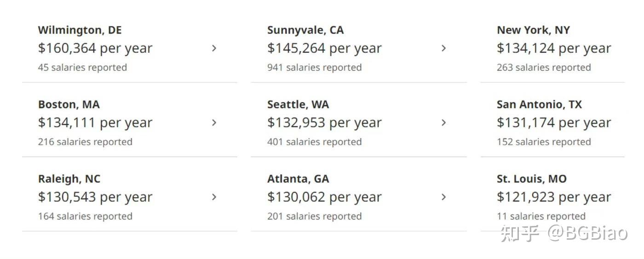Image resolution: width=644 pixels, height=259 pixels.
Task: Click the chevron arrow beside Wilmington, DE
Action: click(x=214, y=48)
